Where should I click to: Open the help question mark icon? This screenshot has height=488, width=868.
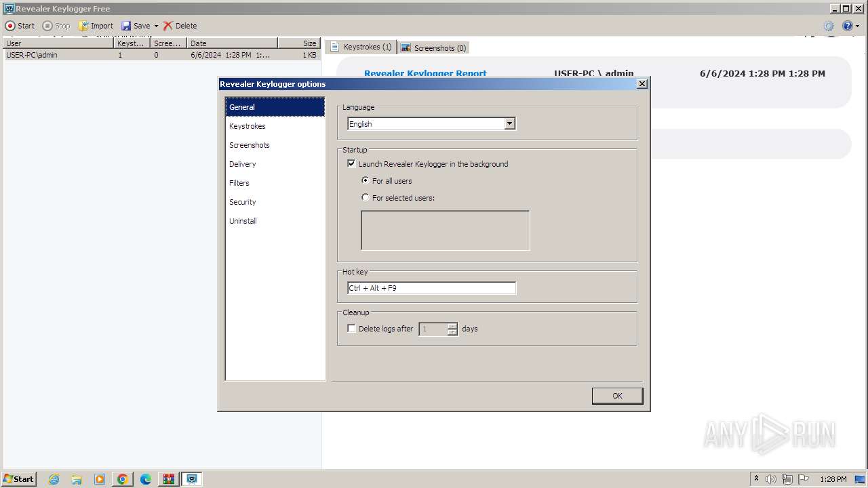[847, 26]
